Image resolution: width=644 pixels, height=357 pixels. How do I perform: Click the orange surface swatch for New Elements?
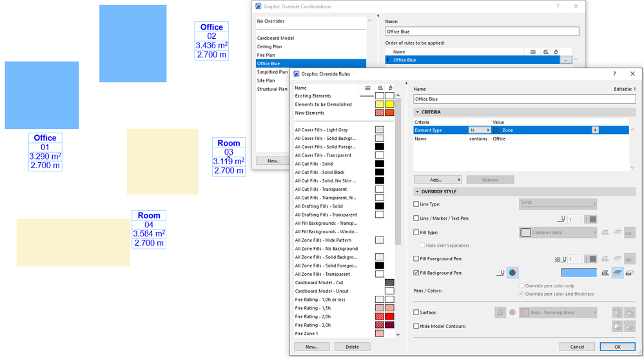coord(389,113)
